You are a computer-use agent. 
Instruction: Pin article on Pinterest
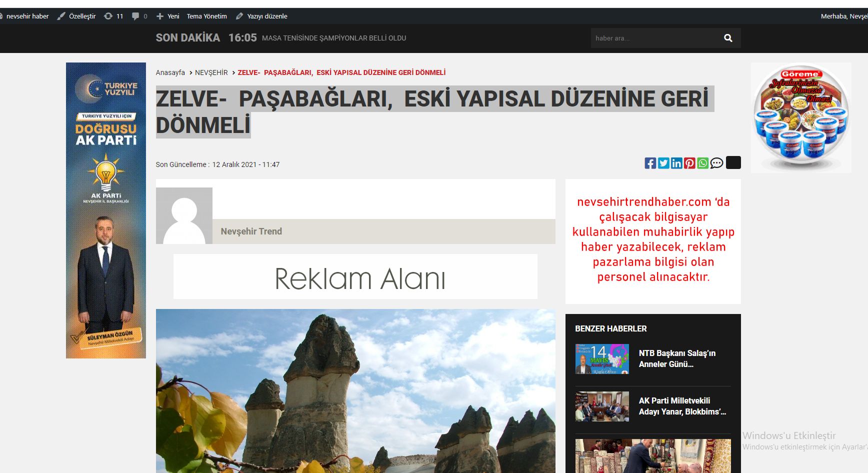click(x=689, y=163)
